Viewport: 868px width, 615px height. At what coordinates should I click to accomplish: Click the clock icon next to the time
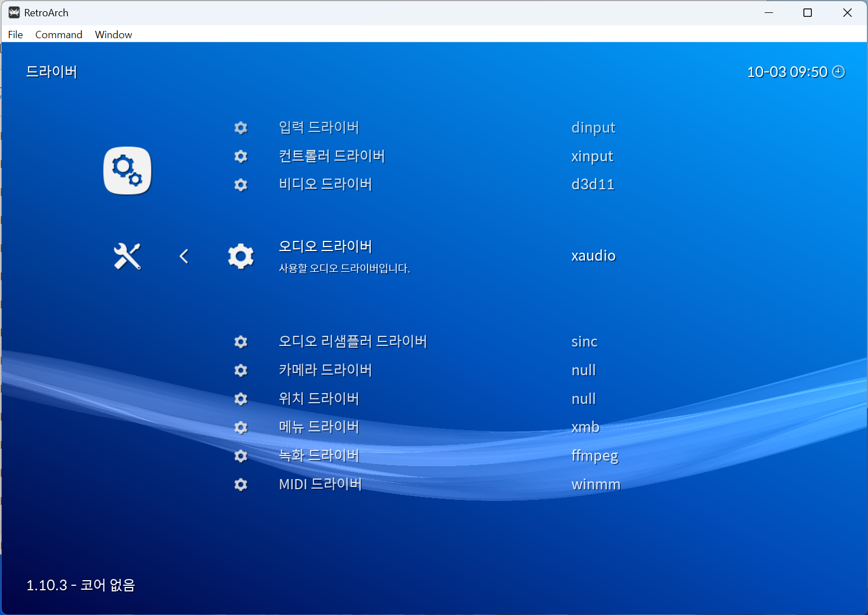[x=838, y=72]
